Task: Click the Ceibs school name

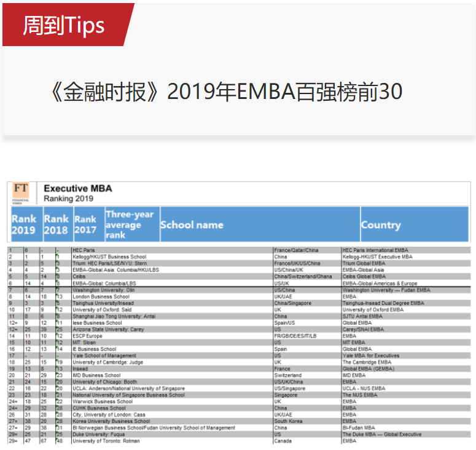Action: tap(79, 277)
